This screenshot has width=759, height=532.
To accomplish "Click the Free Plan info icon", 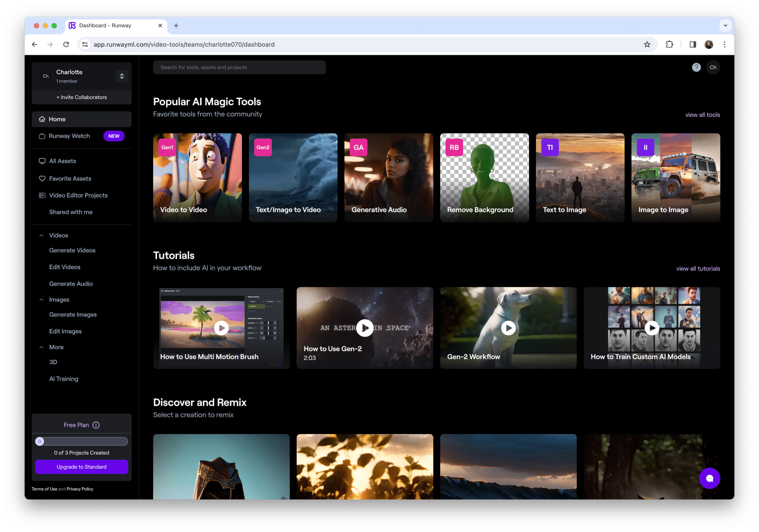I will click(x=96, y=425).
